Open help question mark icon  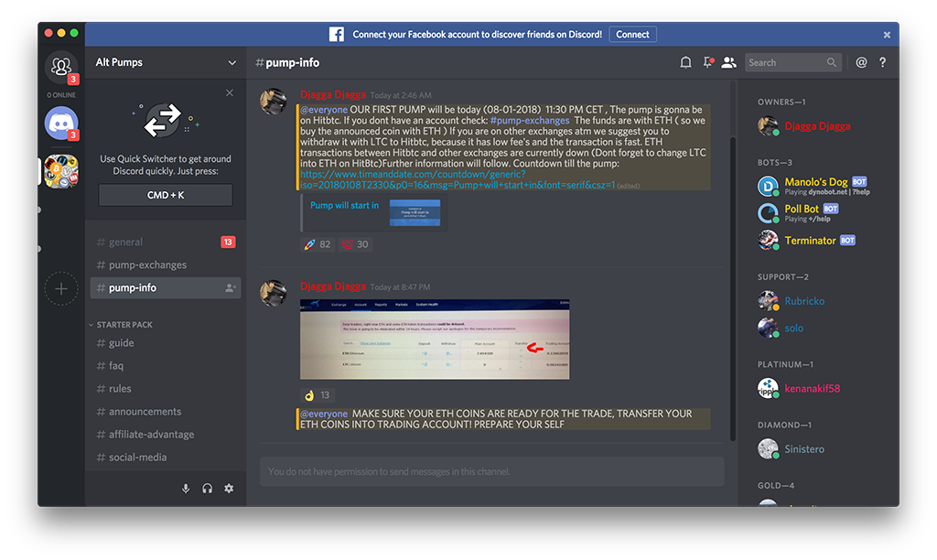883,62
